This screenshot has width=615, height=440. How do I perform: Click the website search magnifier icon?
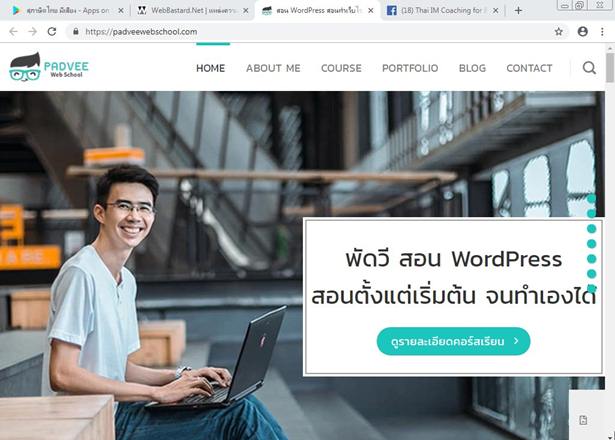[x=589, y=68]
